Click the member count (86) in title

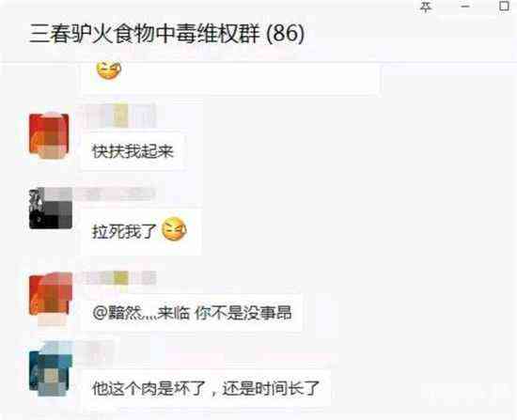tap(285, 34)
